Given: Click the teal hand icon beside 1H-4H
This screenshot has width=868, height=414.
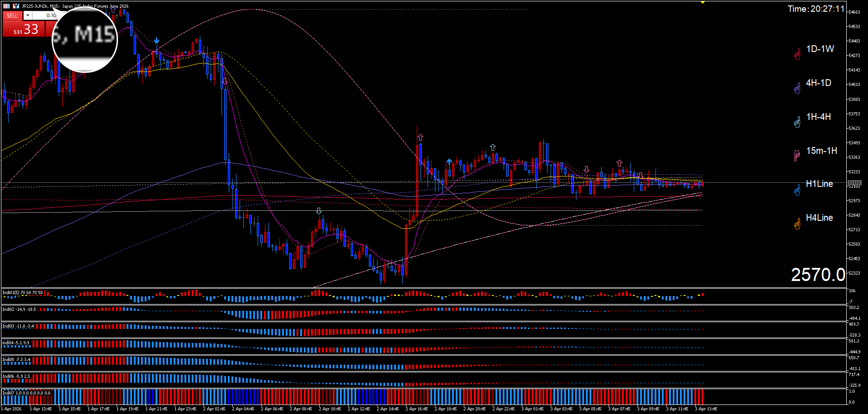Looking at the screenshot, I should (797, 122).
